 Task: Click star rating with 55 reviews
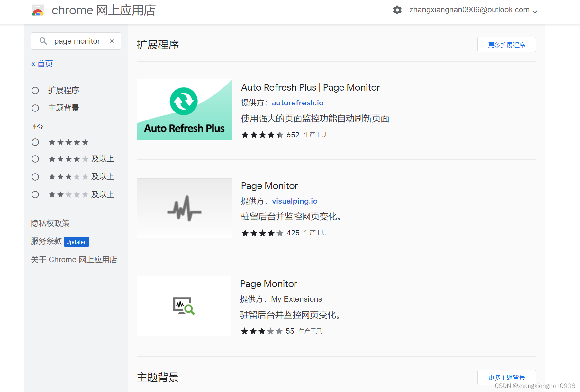point(262,331)
